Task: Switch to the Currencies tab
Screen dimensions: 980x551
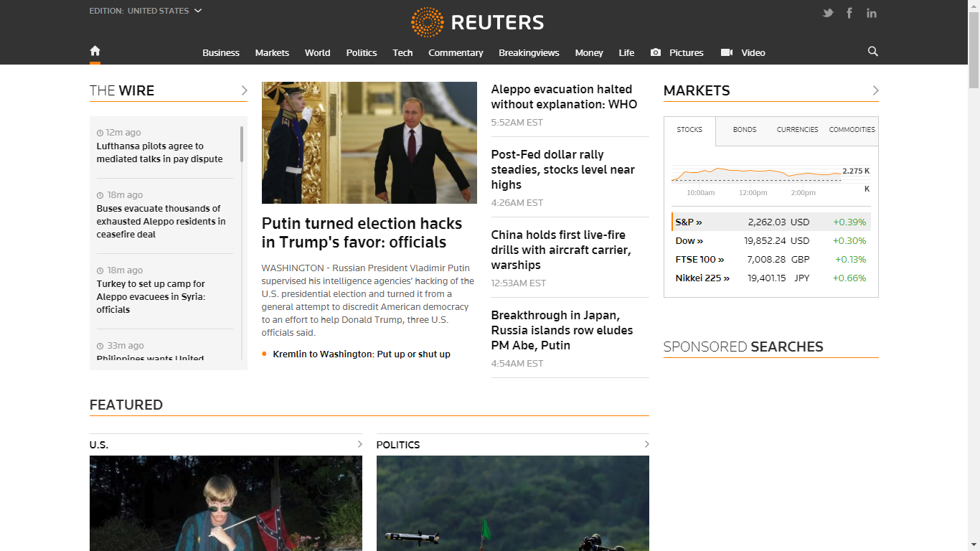Action: pos(798,130)
